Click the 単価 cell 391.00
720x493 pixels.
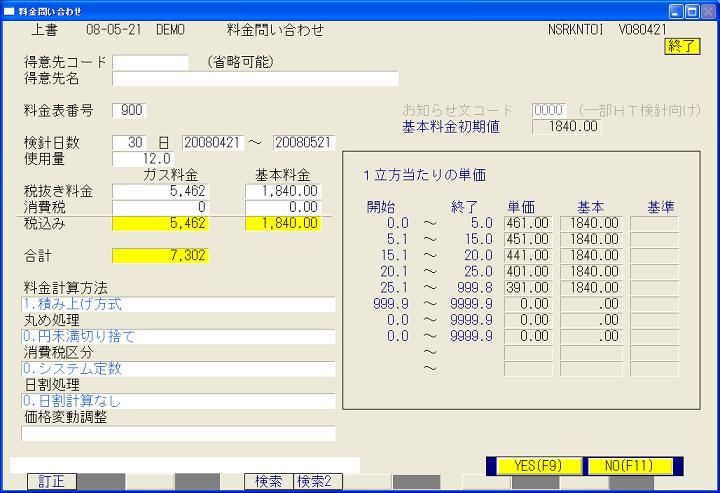click(528, 288)
